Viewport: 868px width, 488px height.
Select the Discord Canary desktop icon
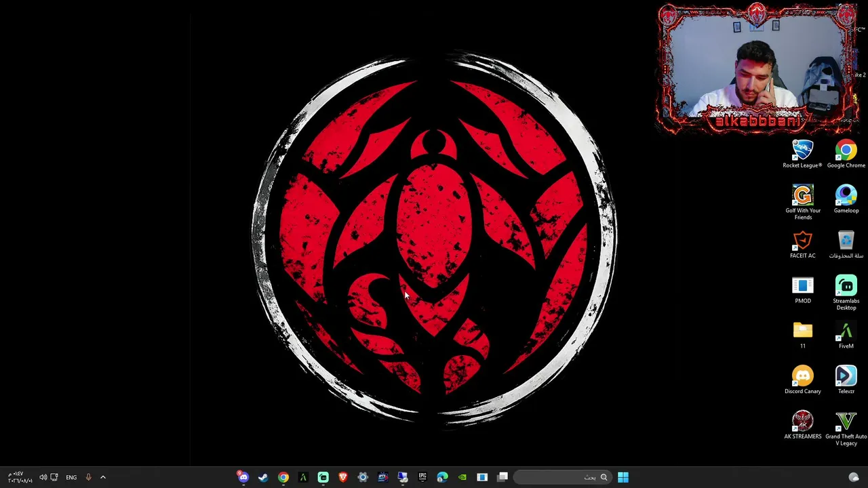[802, 381]
